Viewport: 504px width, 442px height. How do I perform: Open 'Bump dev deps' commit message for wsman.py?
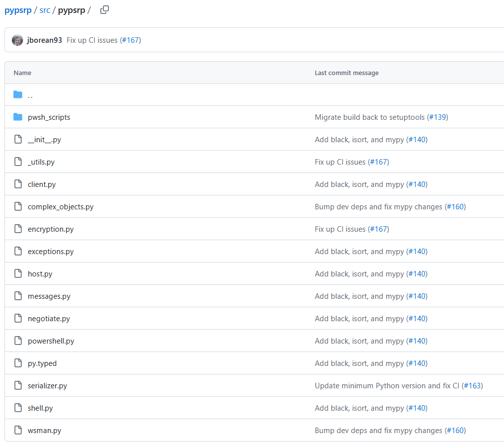click(378, 431)
